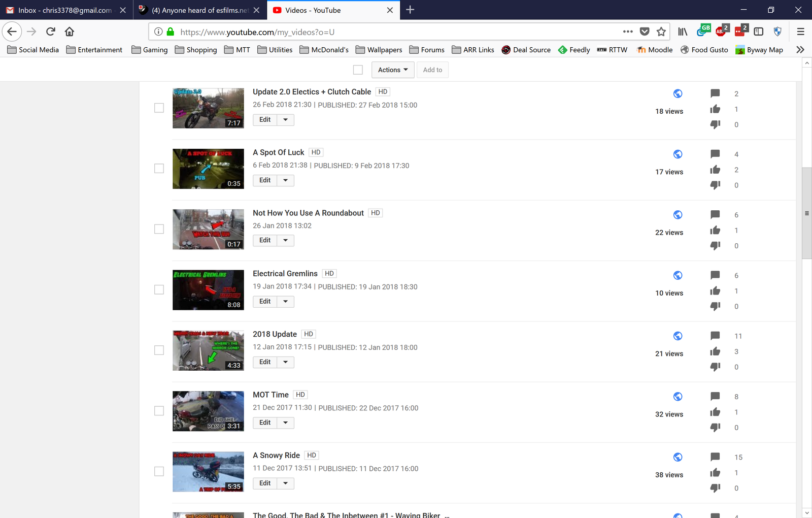Reload the page with the refresh icon
The image size is (812, 518).
click(x=51, y=31)
